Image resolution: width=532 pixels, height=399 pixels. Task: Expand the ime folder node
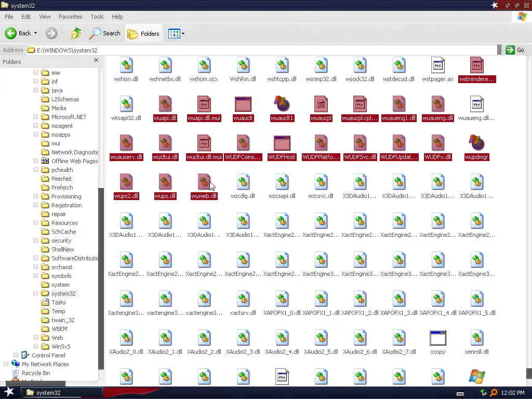point(36,73)
